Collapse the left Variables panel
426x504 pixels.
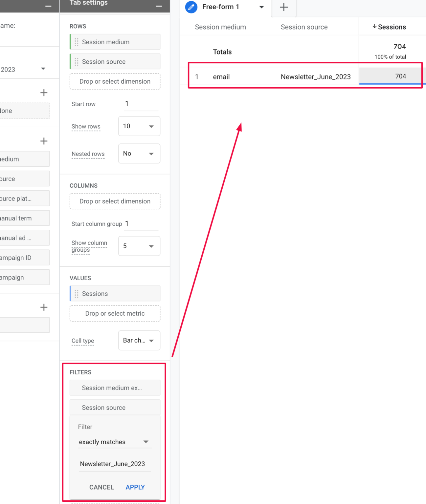[x=48, y=6]
